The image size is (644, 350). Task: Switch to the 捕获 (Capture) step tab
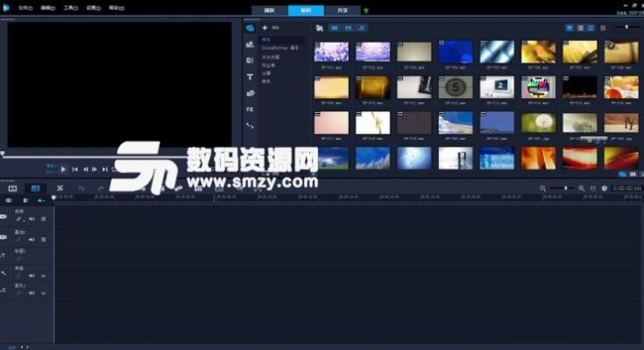tap(270, 10)
